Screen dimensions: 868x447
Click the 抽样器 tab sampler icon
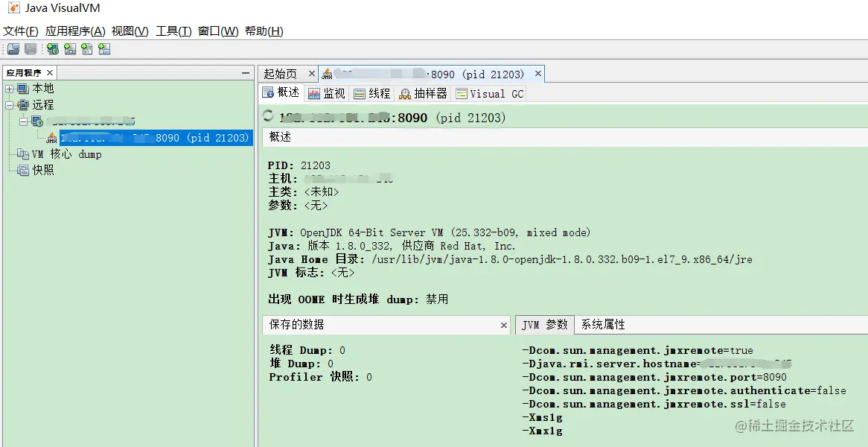tap(405, 94)
